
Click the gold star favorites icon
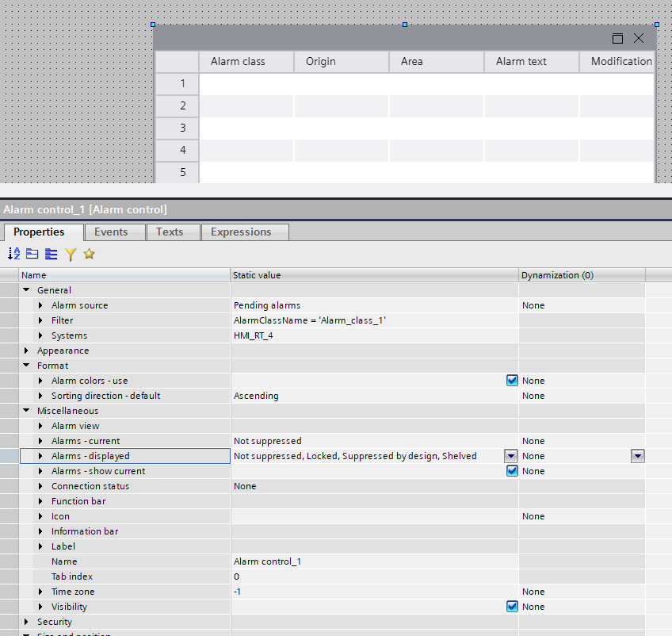[x=90, y=254]
